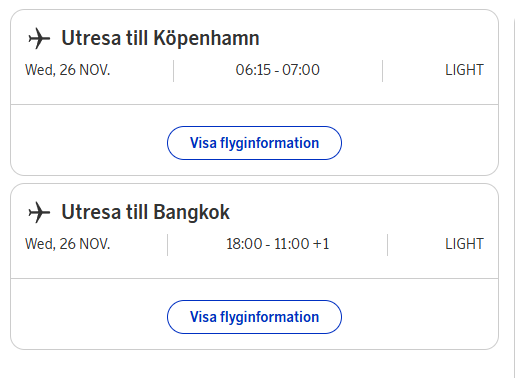The width and height of the screenshot is (515, 378).
Task: Select the Utresa till Köpenhamn heading
Action: pyautogui.click(x=160, y=38)
